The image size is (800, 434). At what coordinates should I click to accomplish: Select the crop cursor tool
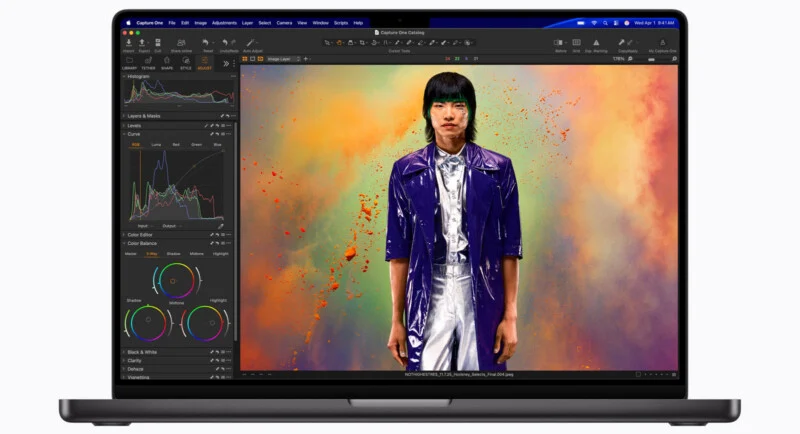coord(362,43)
